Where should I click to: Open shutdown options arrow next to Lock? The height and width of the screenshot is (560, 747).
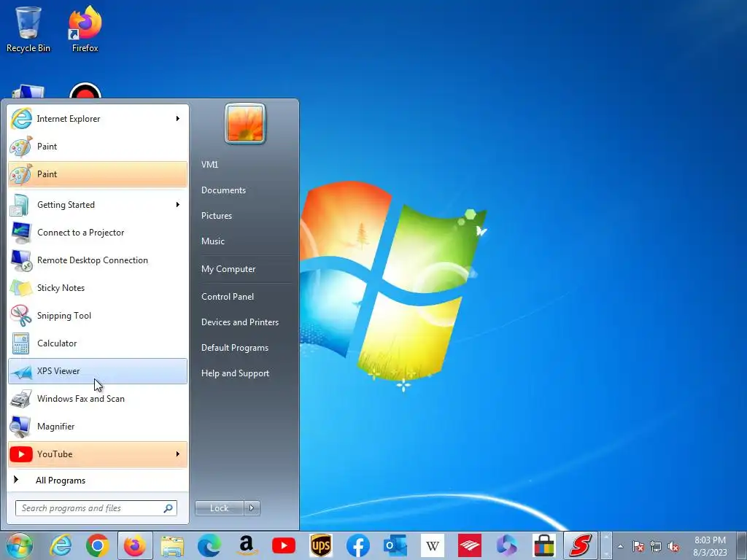click(x=252, y=508)
